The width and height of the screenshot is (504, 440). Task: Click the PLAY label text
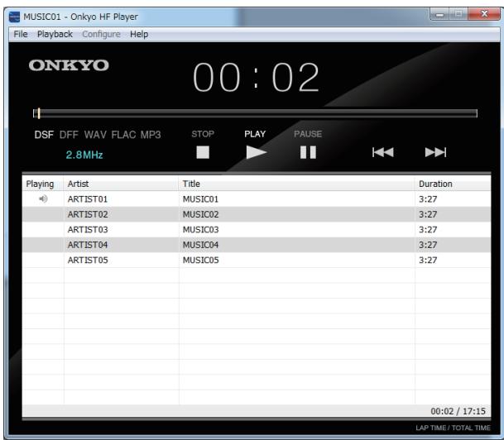(255, 134)
